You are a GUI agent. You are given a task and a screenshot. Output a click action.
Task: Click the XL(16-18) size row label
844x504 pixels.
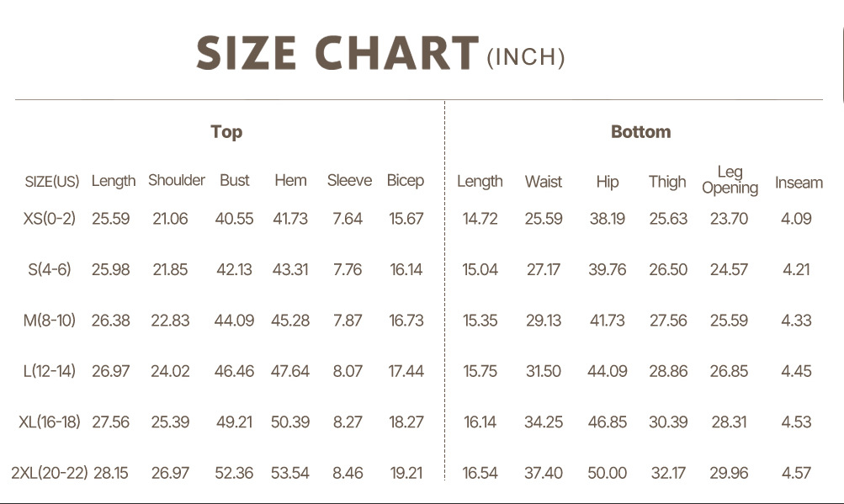[50, 422]
